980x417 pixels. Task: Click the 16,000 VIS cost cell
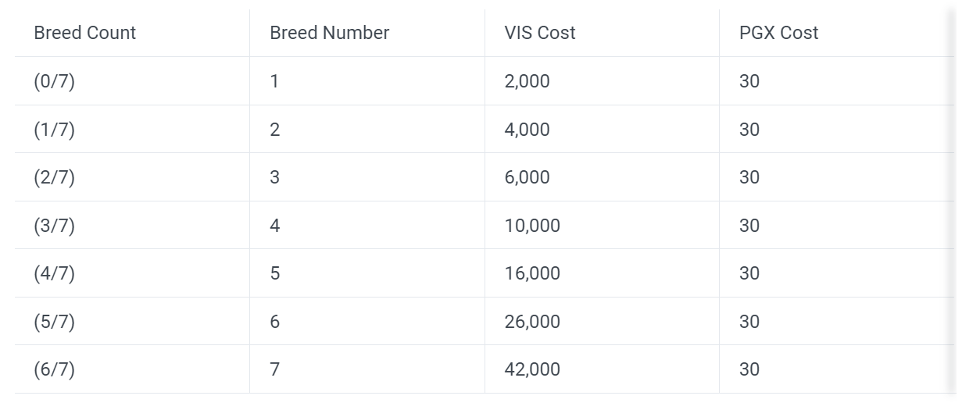(x=532, y=273)
